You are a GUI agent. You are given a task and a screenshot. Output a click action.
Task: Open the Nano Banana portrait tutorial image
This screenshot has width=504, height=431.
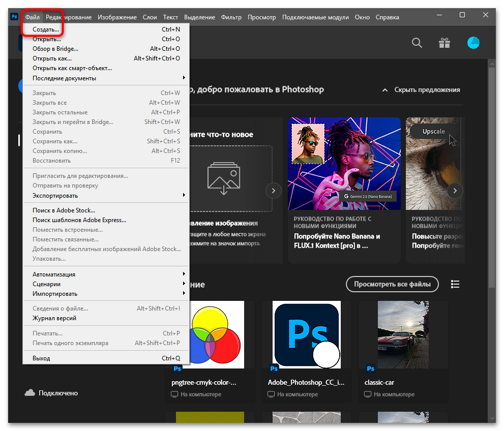pyautogui.click(x=344, y=164)
